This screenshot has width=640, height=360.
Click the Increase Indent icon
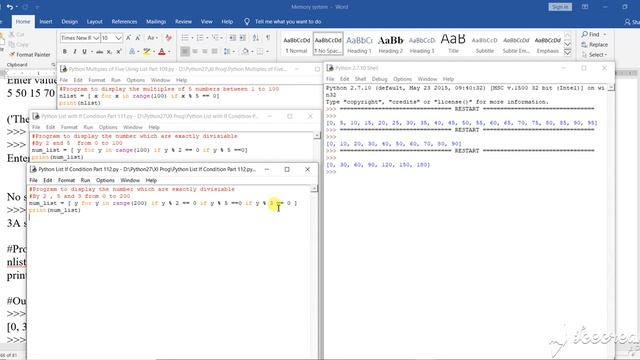pyautogui.click(x=242, y=38)
